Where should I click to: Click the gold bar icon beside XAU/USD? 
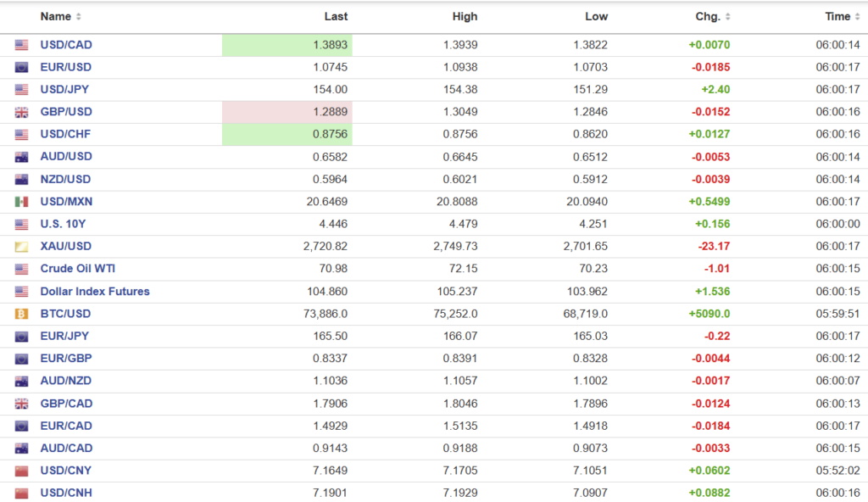21,247
